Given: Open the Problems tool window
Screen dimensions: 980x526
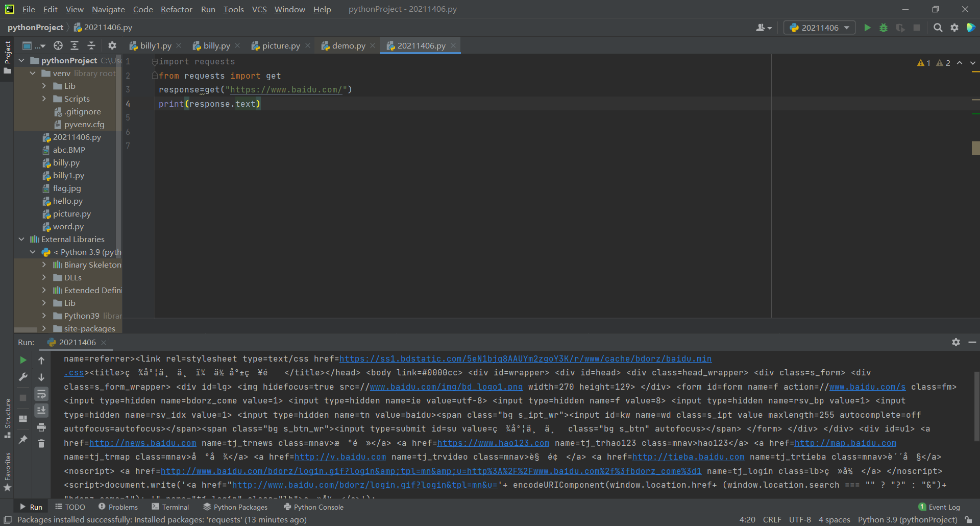Looking at the screenshot, I should (118, 507).
